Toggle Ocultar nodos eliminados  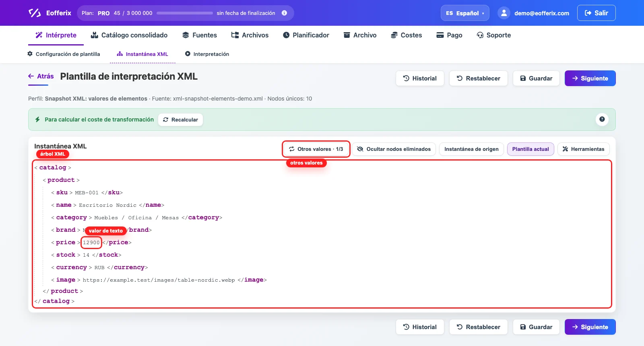click(x=394, y=149)
